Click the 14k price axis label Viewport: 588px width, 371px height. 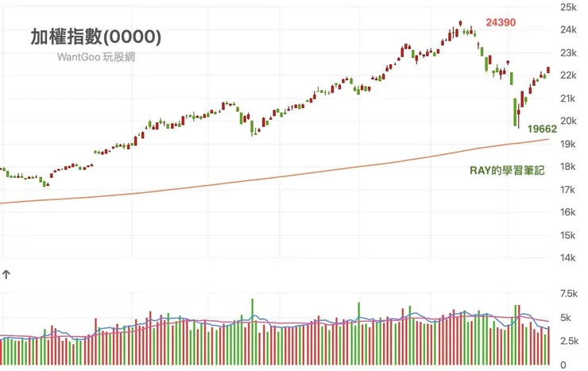568,258
